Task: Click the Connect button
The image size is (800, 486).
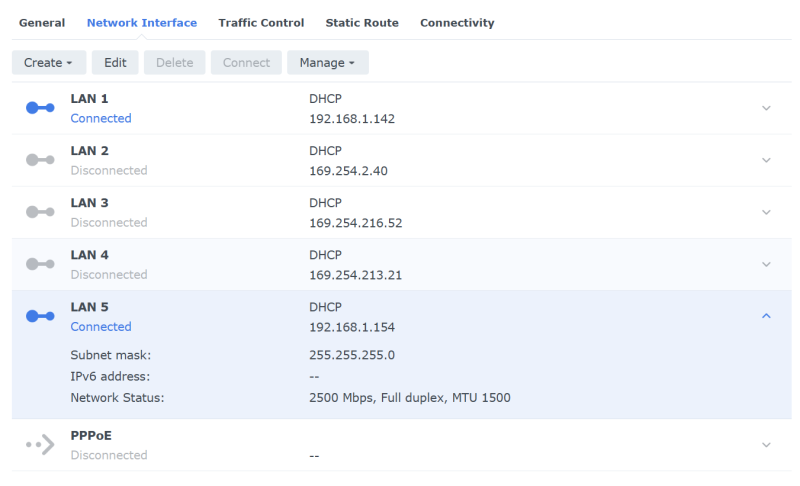Action: tap(246, 62)
